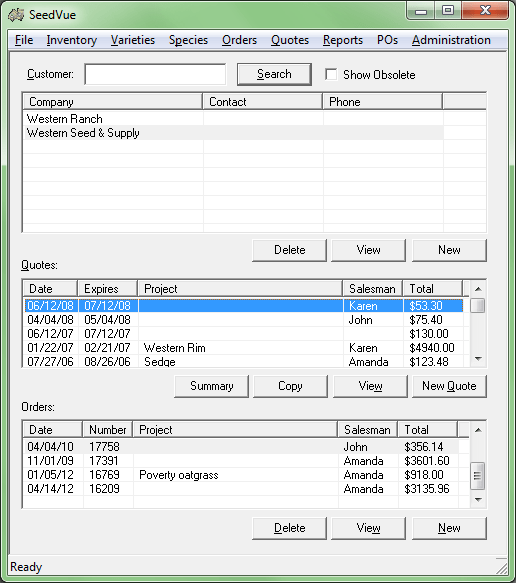
Task: View the selected customer record
Action: point(368,250)
